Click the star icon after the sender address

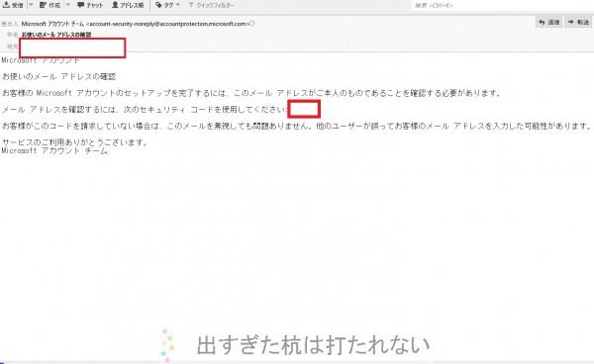point(252,23)
